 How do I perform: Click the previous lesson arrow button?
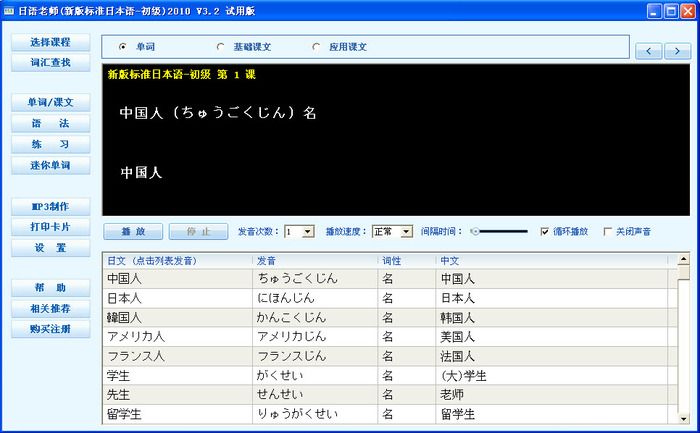tap(649, 50)
